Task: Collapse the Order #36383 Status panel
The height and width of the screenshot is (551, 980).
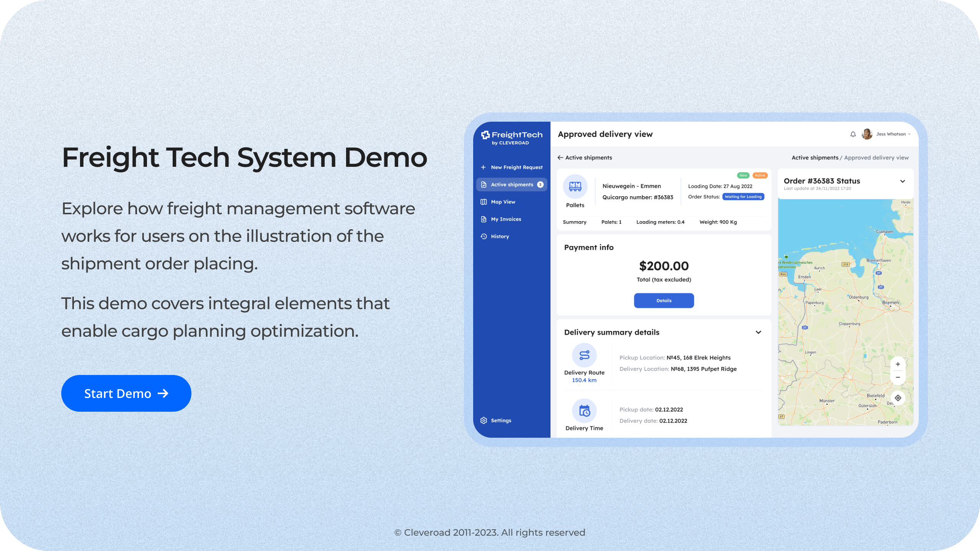Action: pyautogui.click(x=903, y=181)
